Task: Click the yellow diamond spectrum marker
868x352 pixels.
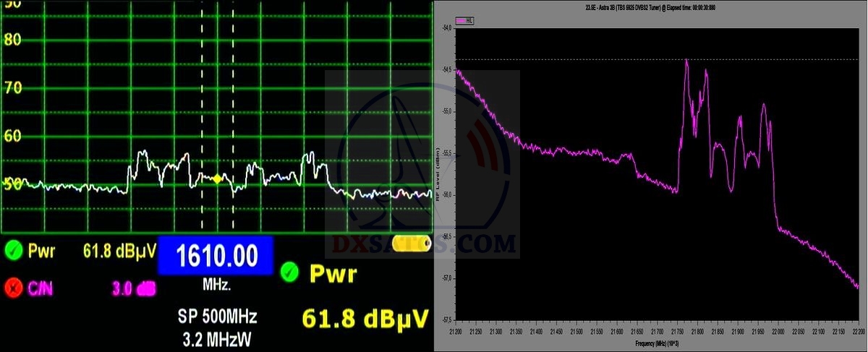Action: pos(216,178)
